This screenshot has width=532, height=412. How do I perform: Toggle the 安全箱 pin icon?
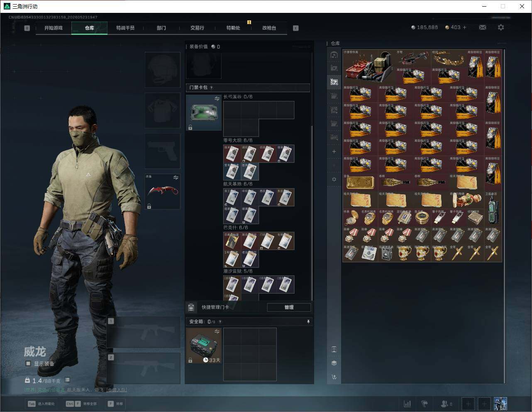coord(308,321)
